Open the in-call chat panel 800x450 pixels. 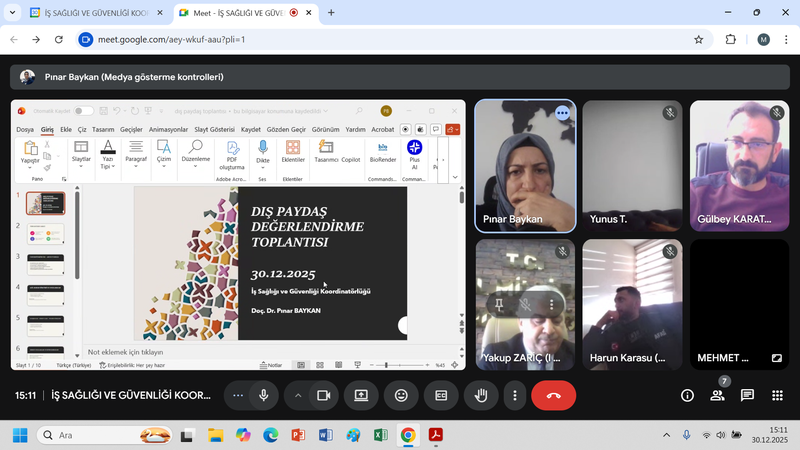click(747, 395)
